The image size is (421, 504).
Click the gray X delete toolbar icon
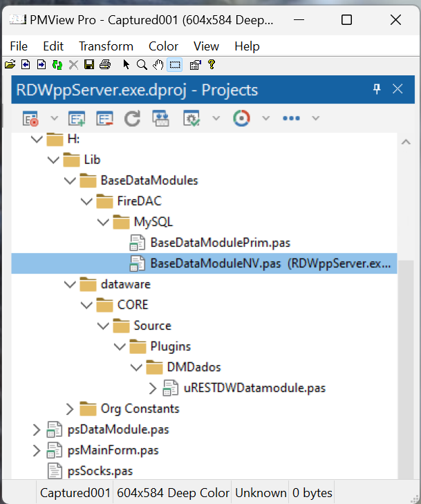73,65
